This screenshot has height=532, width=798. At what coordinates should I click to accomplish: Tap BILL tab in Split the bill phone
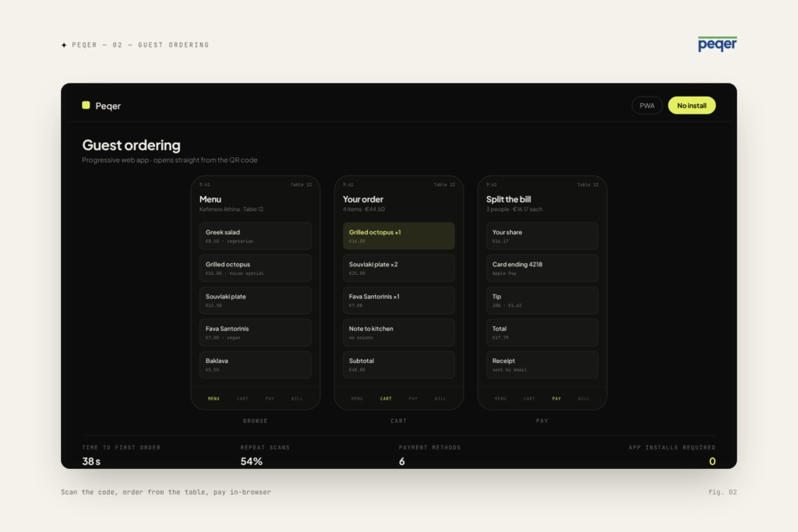click(x=584, y=399)
